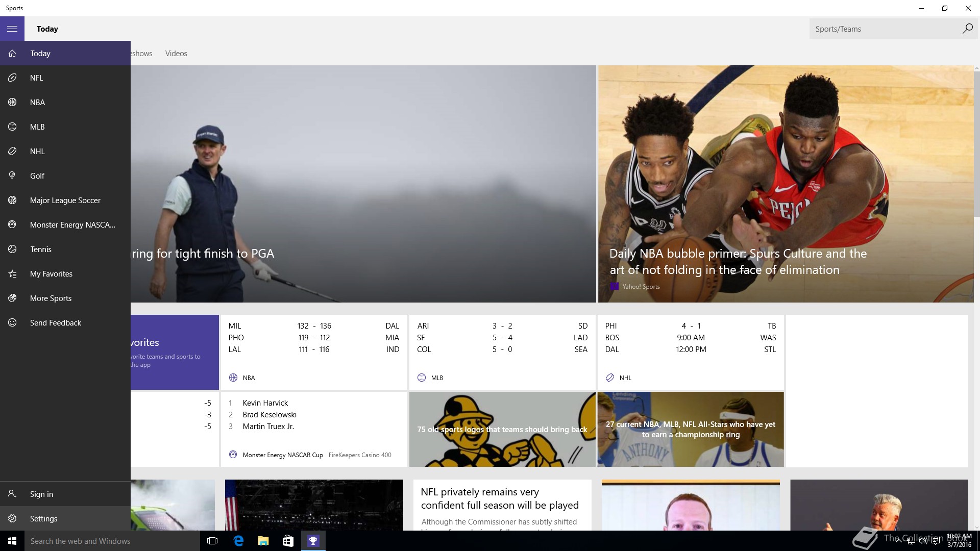Select the MLB baseball icon
The image size is (980, 551).
[x=12, y=127]
